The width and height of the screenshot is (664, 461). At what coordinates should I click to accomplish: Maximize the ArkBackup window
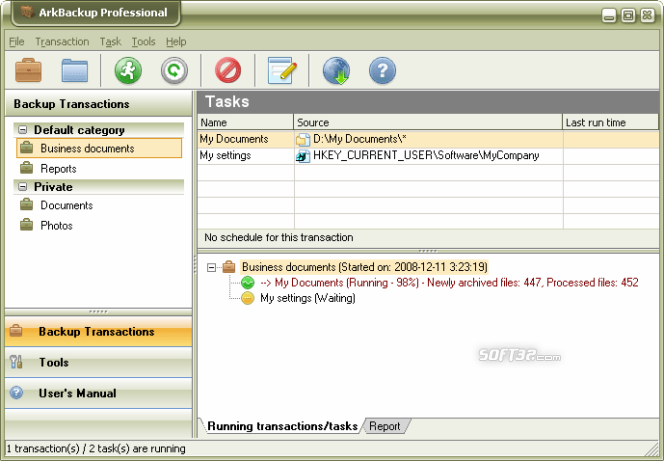tap(628, 16)
